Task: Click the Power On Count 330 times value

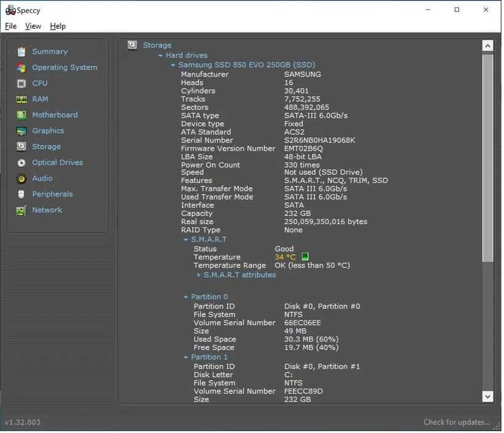Action: (302, 164)
